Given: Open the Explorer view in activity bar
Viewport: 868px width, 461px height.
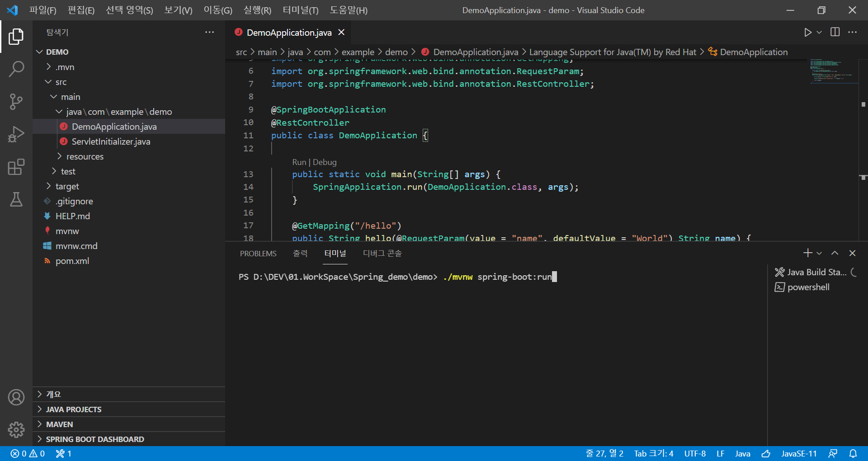Looking at the screenshot, I should point(16,36).
